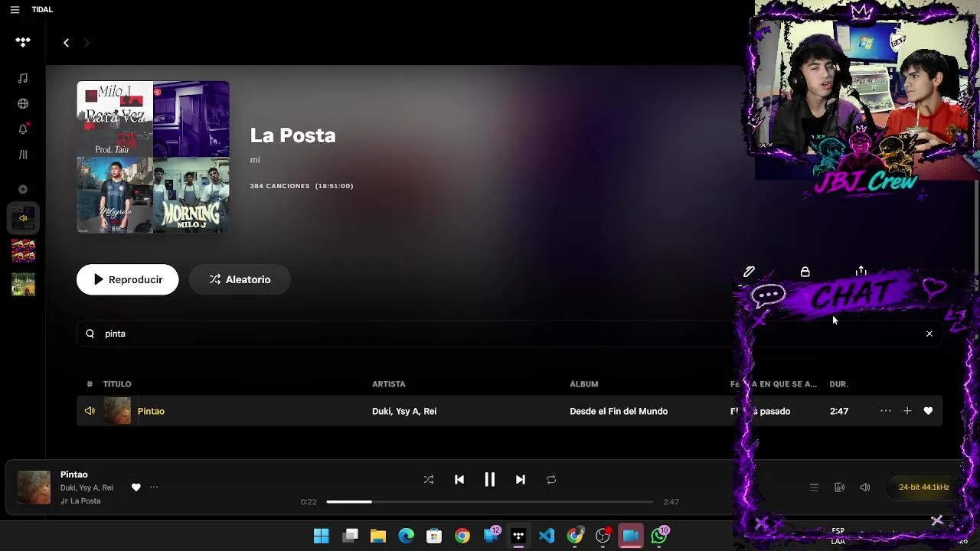980x551 pixels.
Task: Click the La Posta playlist cover art
Action: point(153,157)
